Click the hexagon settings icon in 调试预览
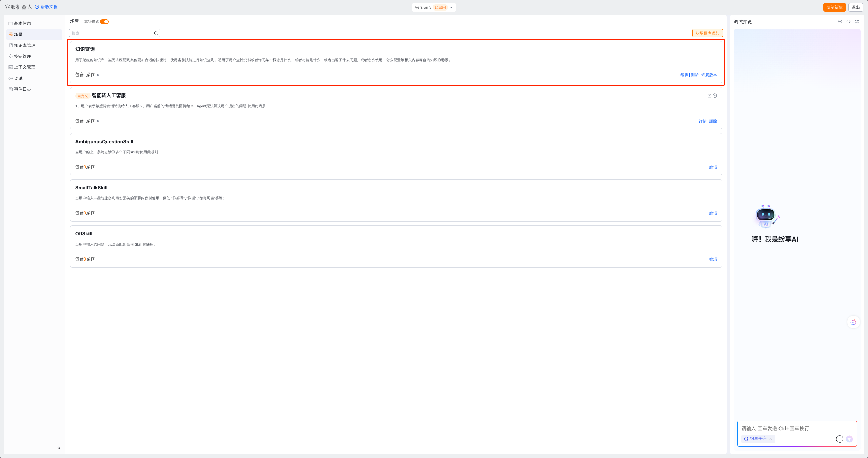868x458 pixels. 840,22
